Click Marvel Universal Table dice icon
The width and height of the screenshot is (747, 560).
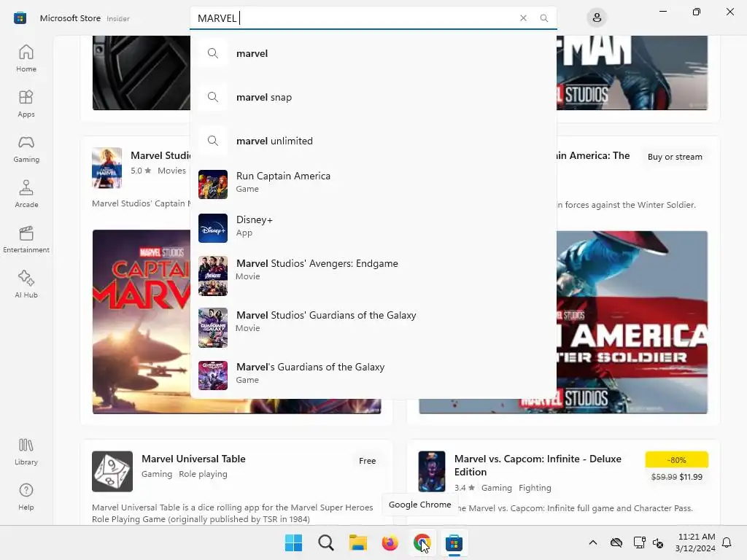(112, 472)
